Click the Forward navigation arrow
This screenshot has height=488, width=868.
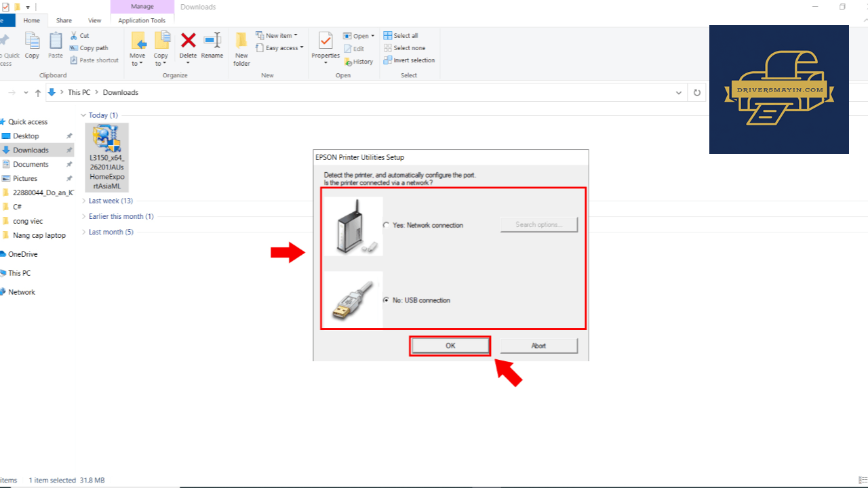coord(12,93)
